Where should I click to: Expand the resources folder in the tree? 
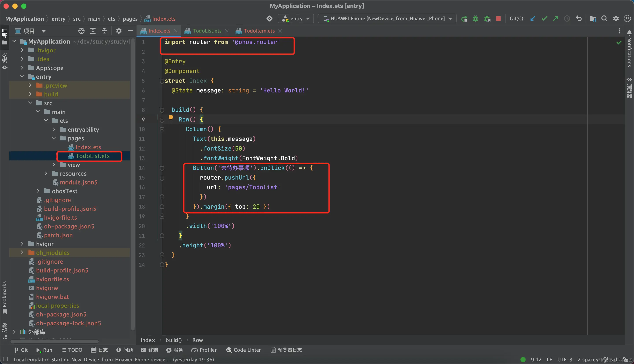coord(46,173)
